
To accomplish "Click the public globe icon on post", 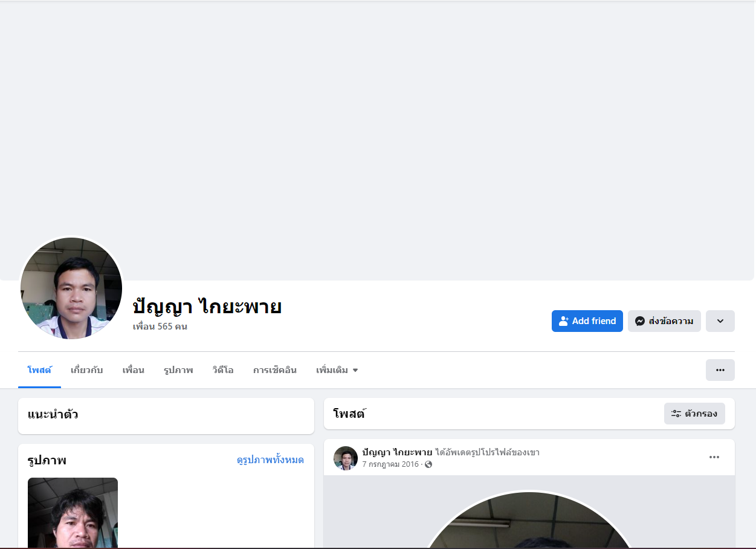I will [x=428, y=464].
